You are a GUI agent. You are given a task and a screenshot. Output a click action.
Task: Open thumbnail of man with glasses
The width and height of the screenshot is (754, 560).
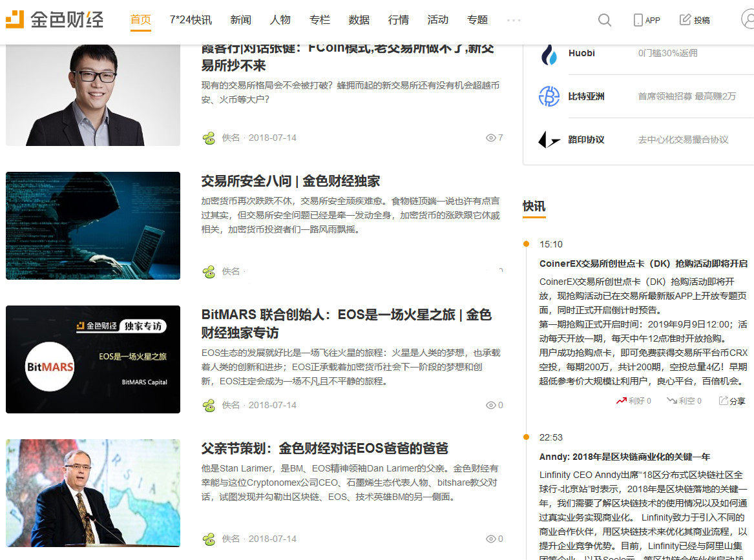[93, 95]
